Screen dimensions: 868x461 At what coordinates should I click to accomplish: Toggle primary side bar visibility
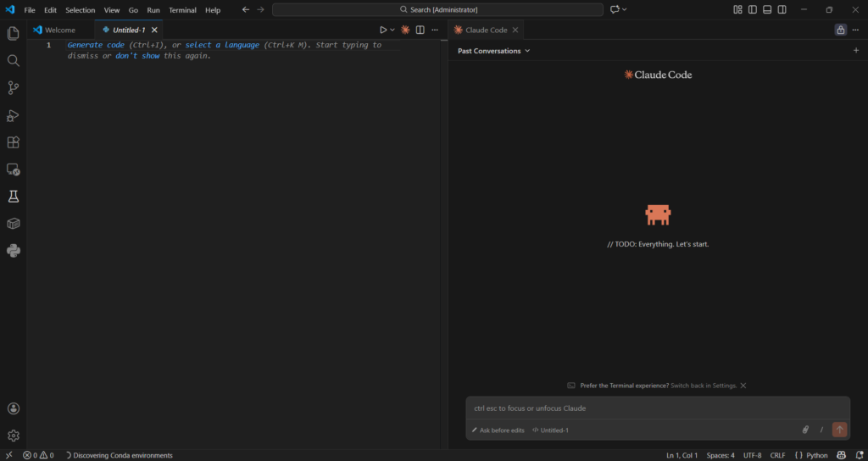pyautogui.click(x=753, y=9)
